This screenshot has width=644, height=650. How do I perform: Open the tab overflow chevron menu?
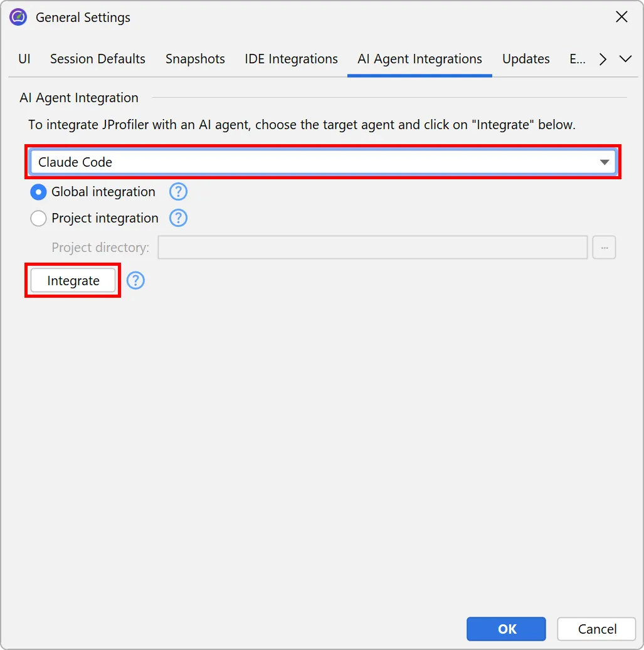coord(625,59)
